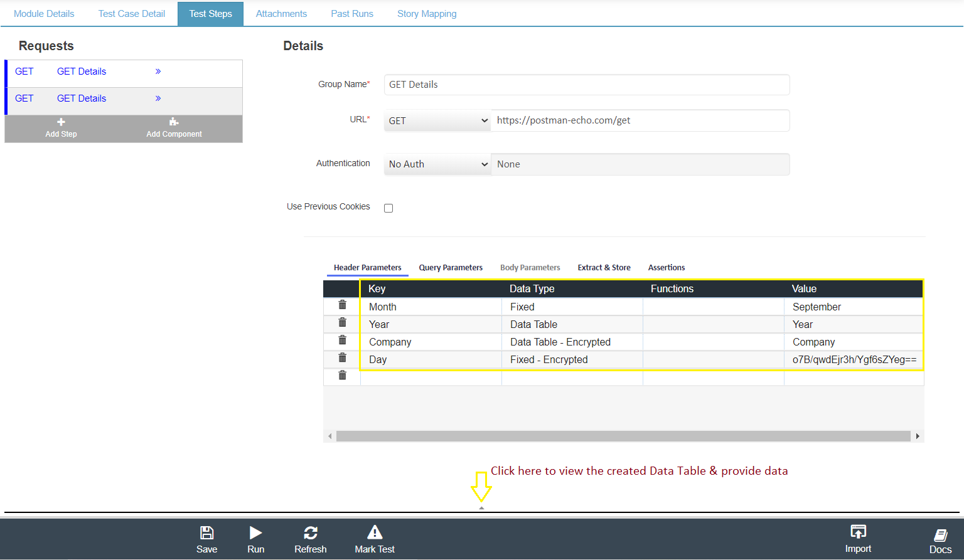Click the Fixed - Encrypted cell
964x560 pixels.
(572, 359)
